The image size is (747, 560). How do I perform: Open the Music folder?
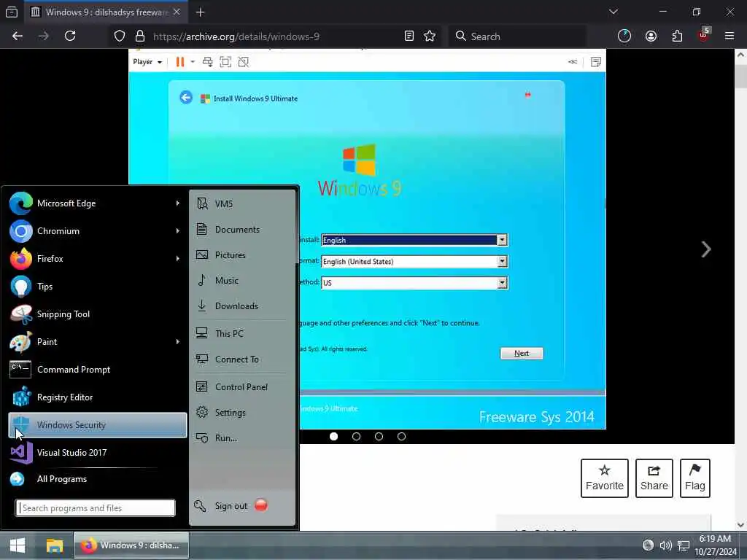pyautogui.click(x=242, y=281)
